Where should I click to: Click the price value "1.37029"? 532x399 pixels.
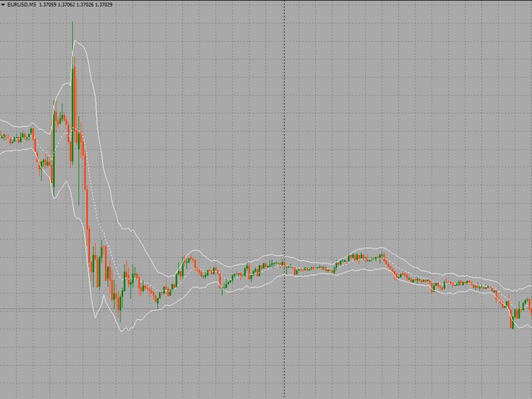103,5
